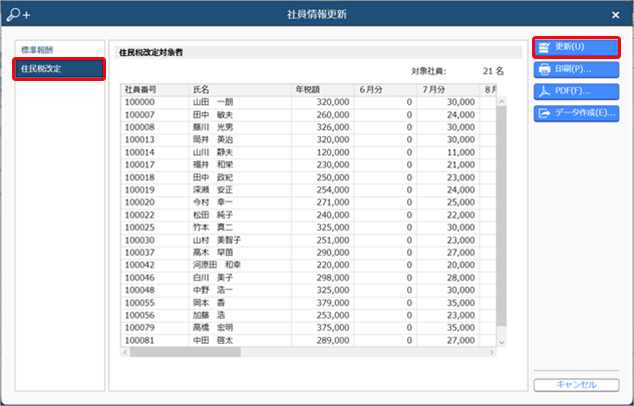
Task: Click annual tax amount 120,000
Action: [x=333, y=152]
